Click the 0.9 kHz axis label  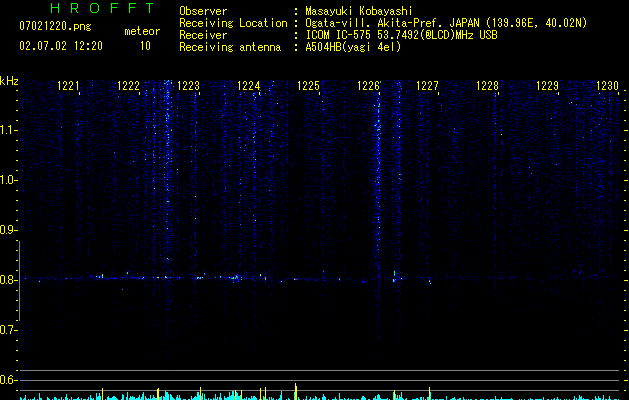click(x=8, y=230)
